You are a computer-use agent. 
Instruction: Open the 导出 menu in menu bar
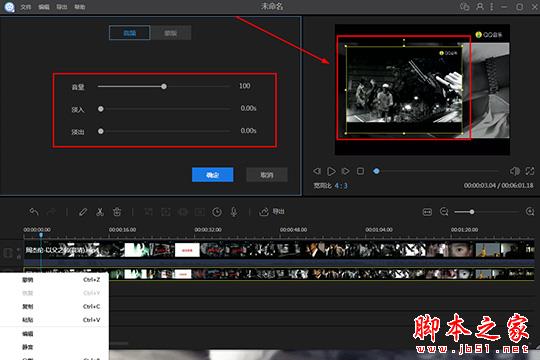coord(62,7)
